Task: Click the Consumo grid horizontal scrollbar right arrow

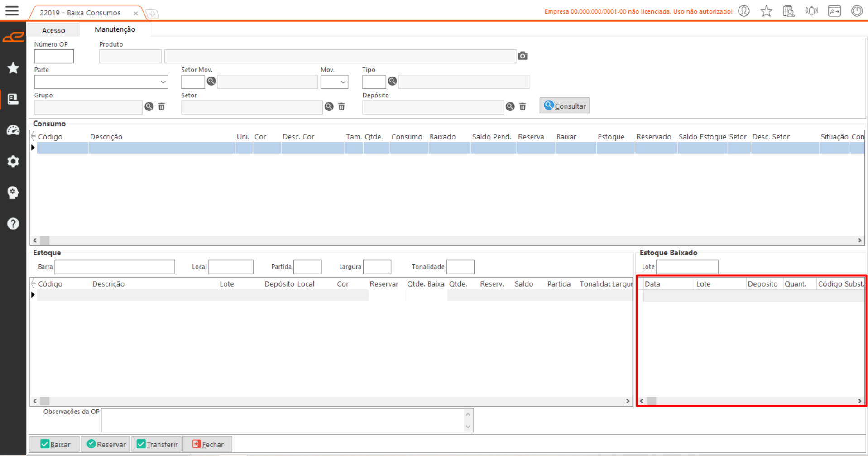Action: coord(859,240)
